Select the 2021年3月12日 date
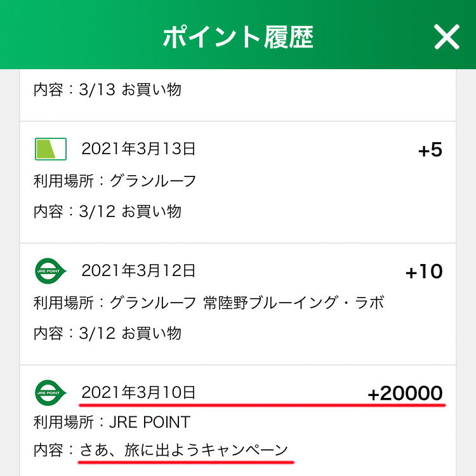The height and width of the screenshot is (476, 476). tap(138, 270)
